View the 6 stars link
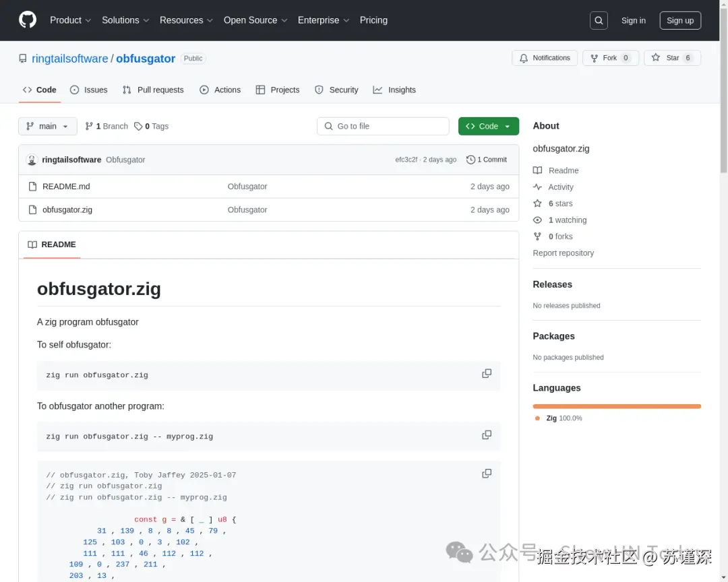This screenshot has width=728, height=582. (553, 203)
